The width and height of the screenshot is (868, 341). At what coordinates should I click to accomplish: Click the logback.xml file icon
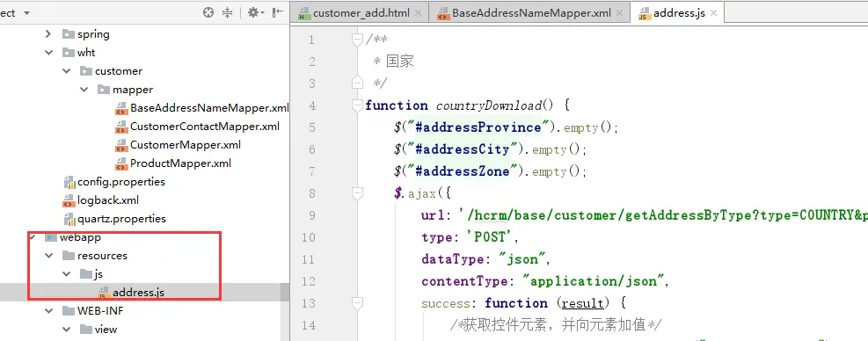(x=69, y=200)
